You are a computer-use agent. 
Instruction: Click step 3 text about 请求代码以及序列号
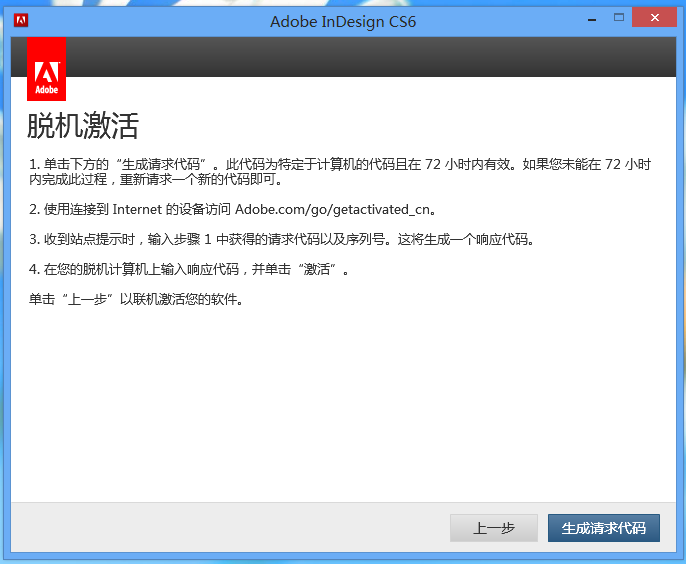tap(281, 239)
